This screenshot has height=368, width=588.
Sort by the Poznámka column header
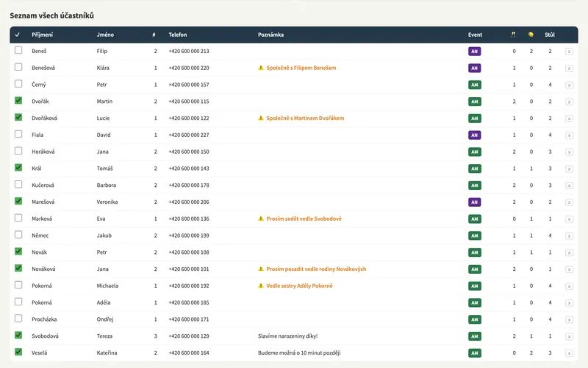click(x=270, y=35)
